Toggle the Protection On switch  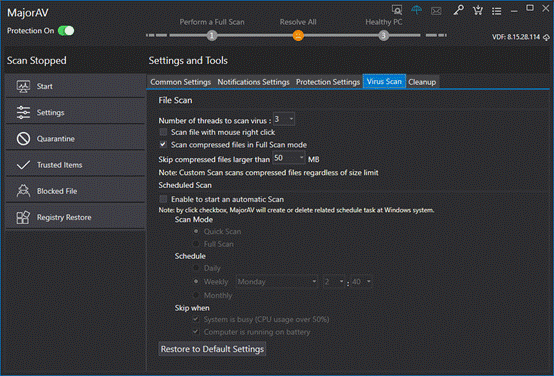(66, 31)
